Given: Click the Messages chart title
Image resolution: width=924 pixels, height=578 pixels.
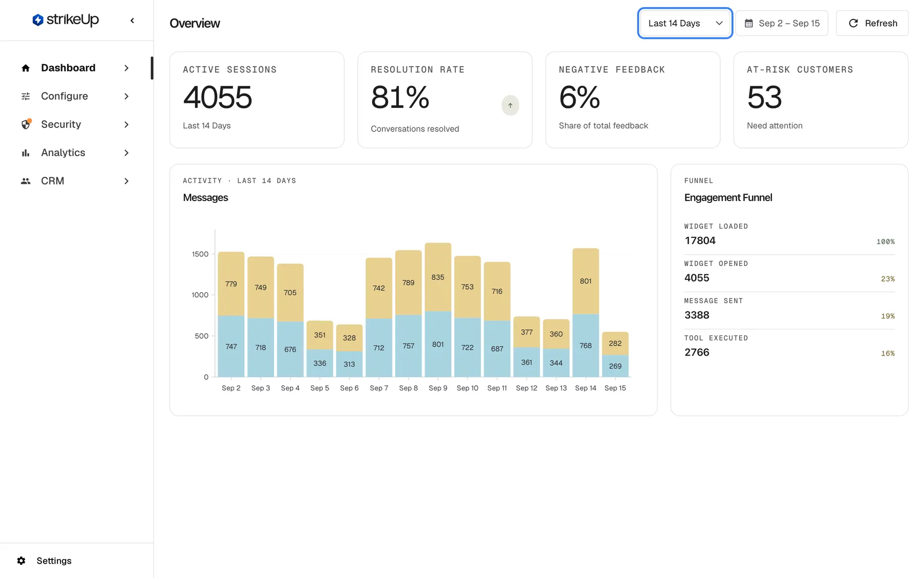Looking at the screenshot, I should [205, 197].
